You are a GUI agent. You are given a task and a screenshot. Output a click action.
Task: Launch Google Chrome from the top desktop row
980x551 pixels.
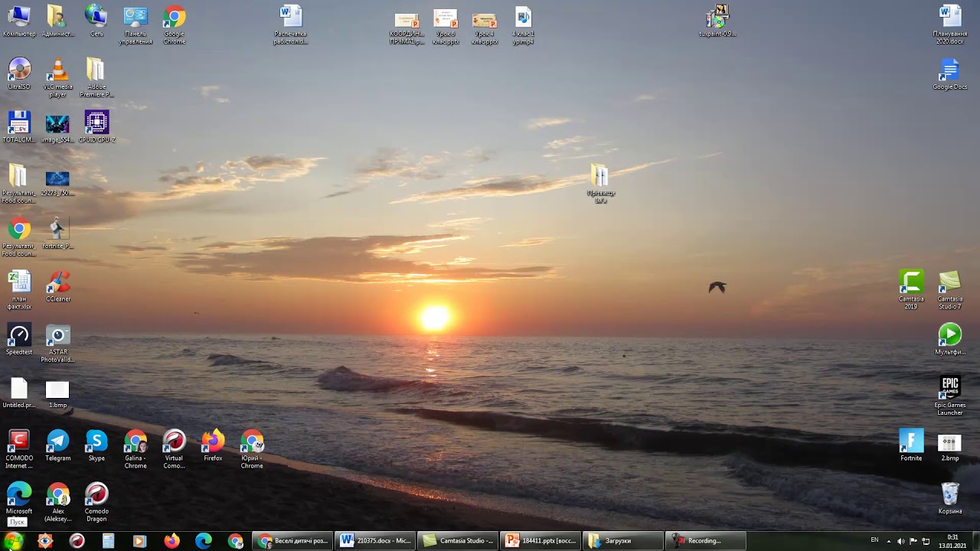(x=175, y=25)
